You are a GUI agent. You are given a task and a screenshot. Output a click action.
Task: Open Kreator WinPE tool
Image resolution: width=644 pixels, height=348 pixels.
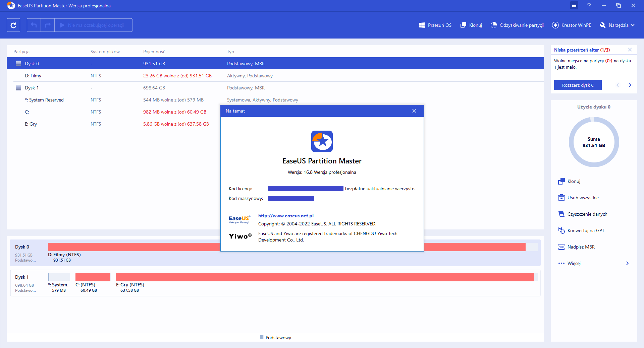point(572,25)
